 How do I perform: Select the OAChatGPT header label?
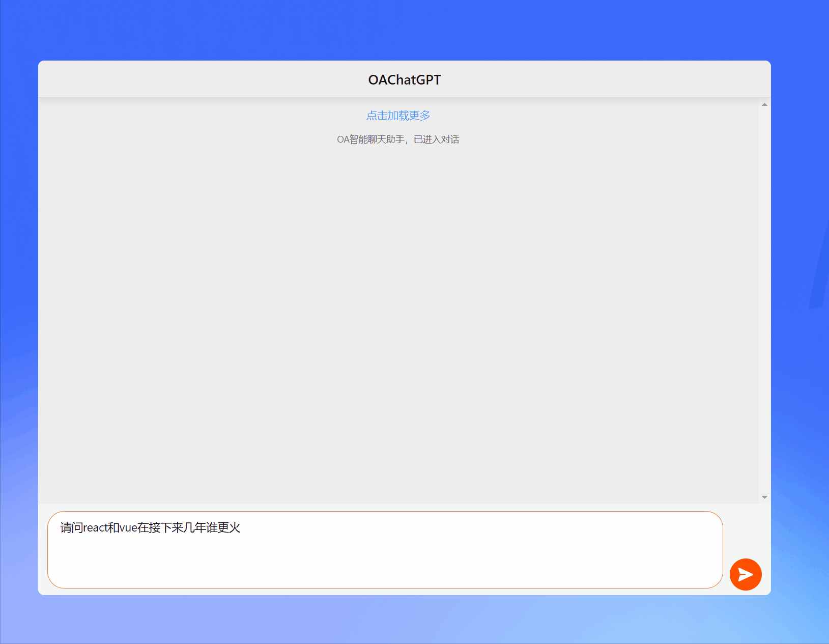tap(404, 79)
